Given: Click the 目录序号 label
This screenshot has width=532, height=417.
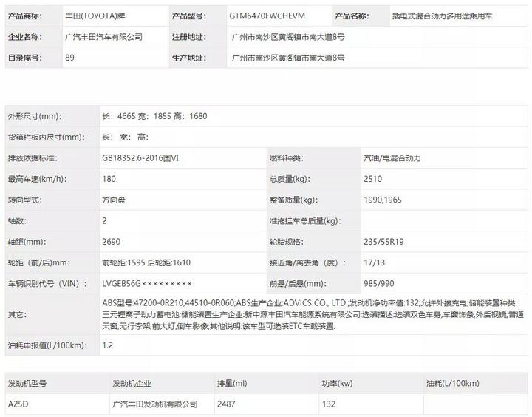Looking at the screenshot, I should click(25, 58).
